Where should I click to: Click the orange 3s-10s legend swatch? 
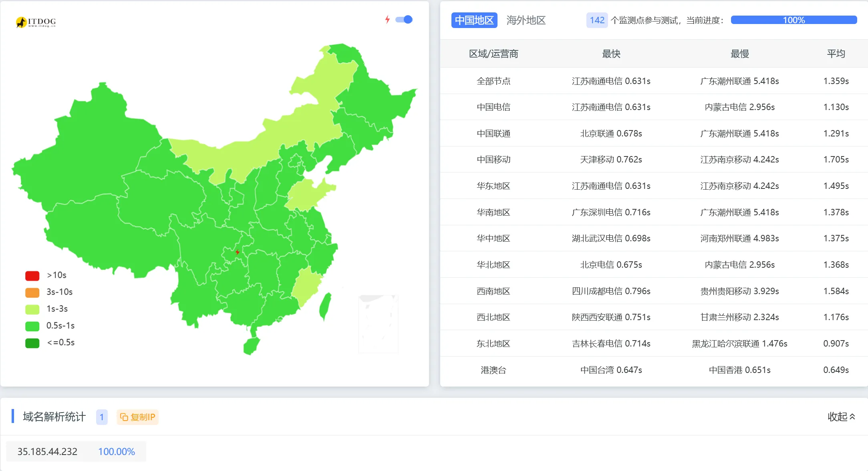pyautogui.click(x=32, y=293)
